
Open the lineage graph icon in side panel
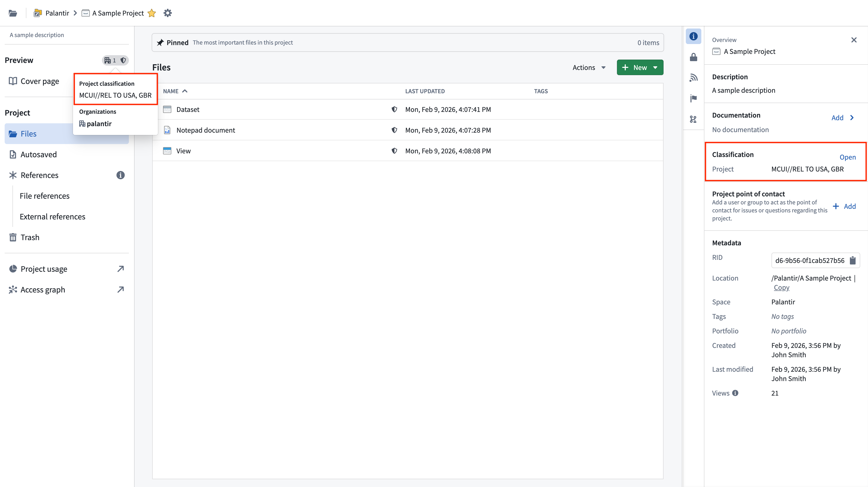[693, 119]
